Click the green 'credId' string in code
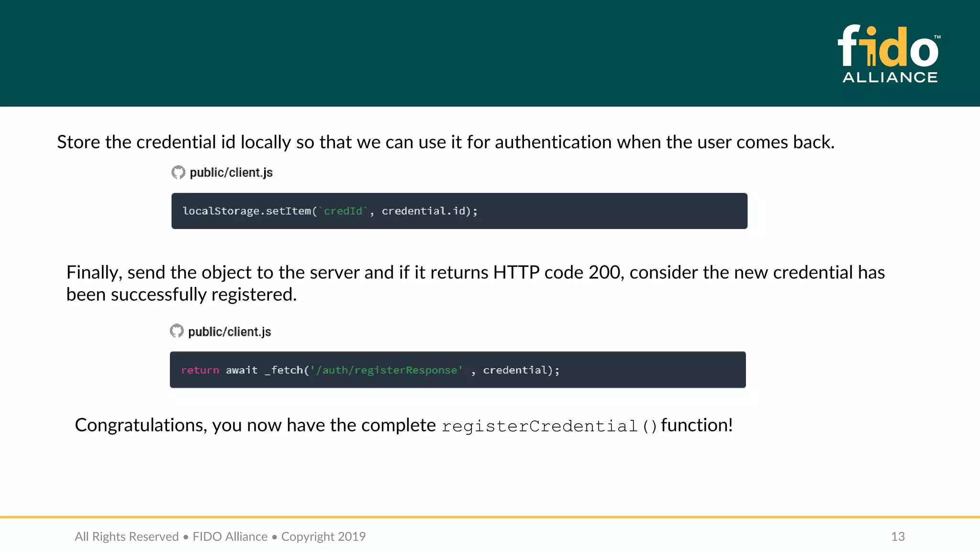This screenshot has height=551, width=980. [x=343, y=211]
